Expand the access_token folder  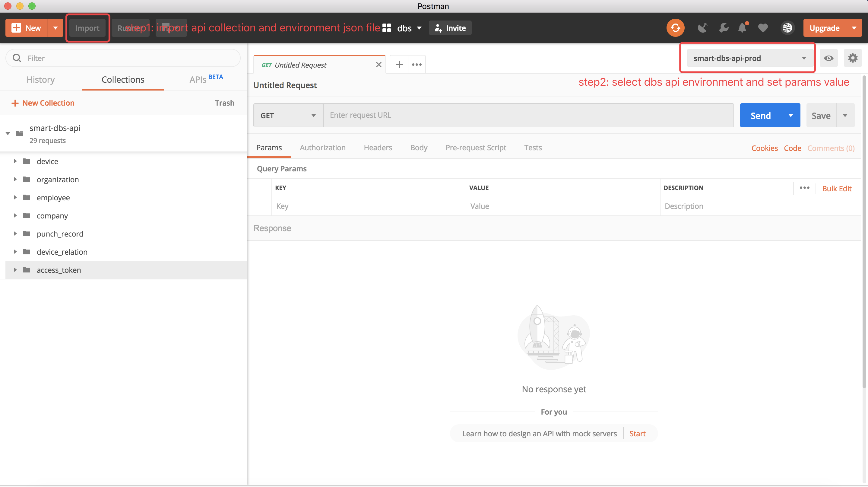pyautogui.click(x=15, y=270)
